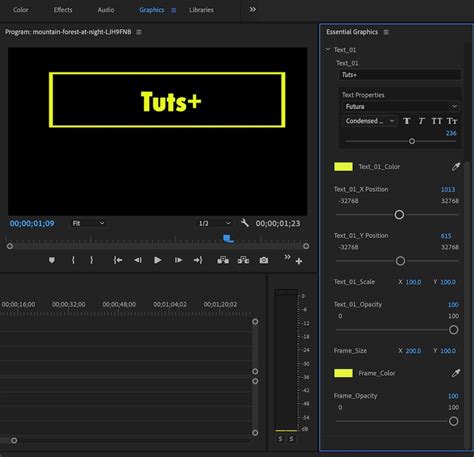Screen dimensions: 474x457
Task: Click the current timecode 00;00;01;09
Action: 32,223
